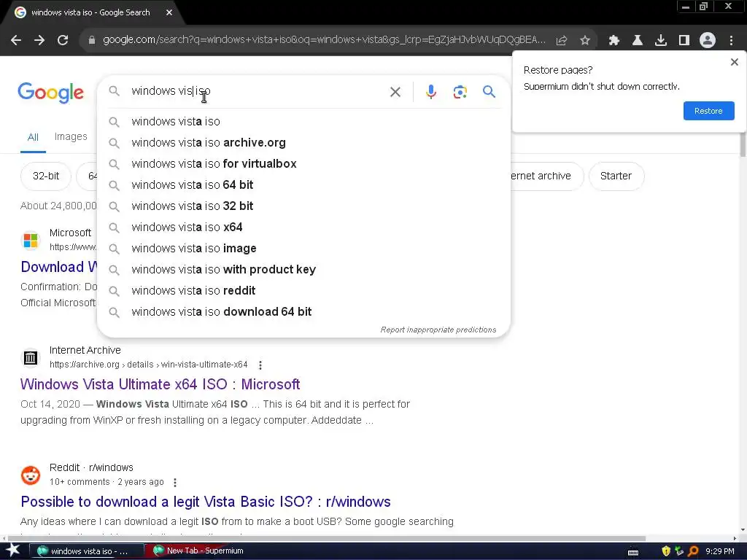Open Possible to download a legit Vista Basic ISO result
The height and width of the screenshot is (560, 747).
[205, 502]
